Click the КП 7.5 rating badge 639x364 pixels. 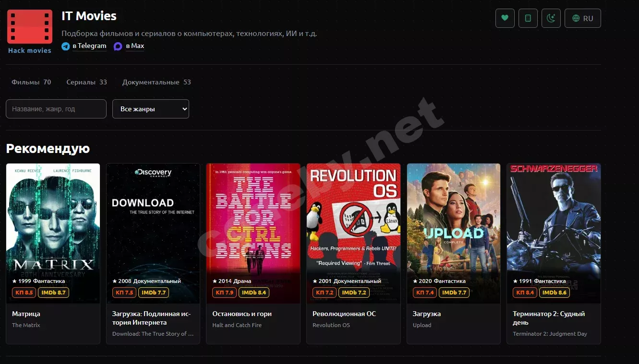tap(124, 293)
